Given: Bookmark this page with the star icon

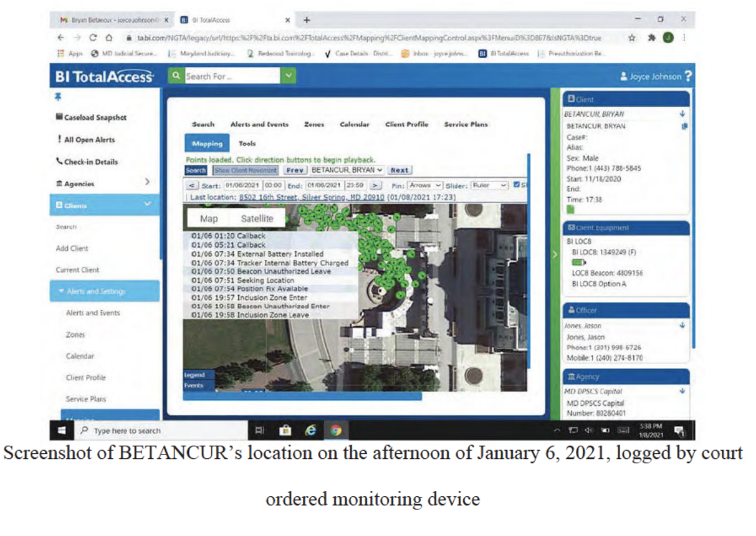Looking at the screenshot, I should click(x=631, y=37).
